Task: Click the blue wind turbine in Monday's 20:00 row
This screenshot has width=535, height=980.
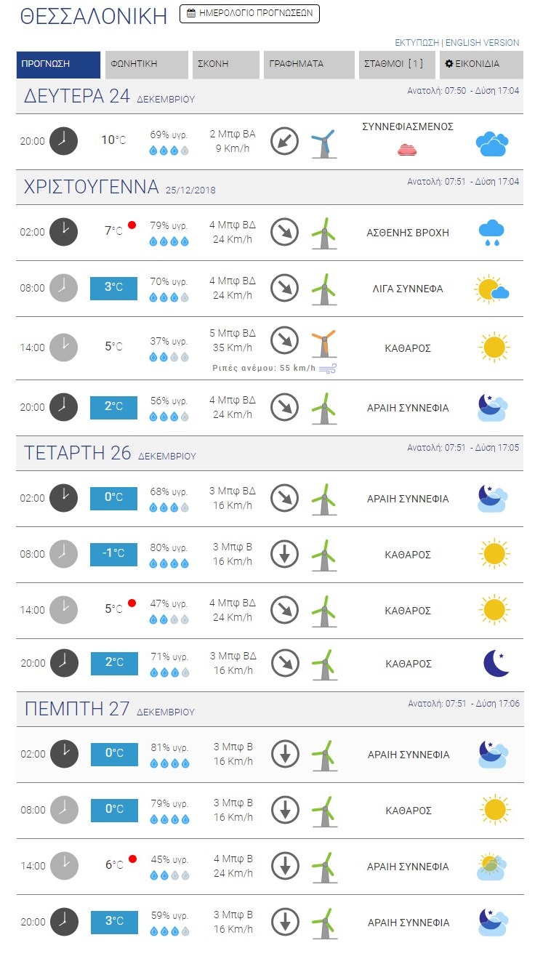Action: [x=323, y=143]
